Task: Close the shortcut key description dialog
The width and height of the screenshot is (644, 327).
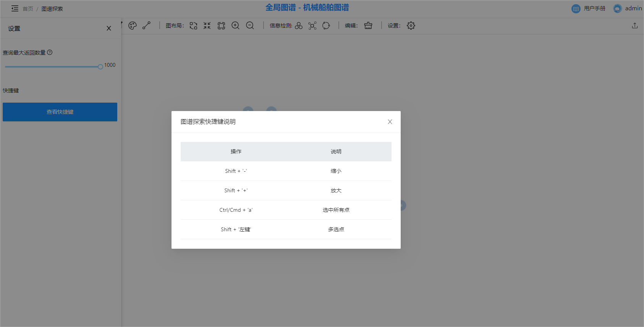Action: tap(390, 122)
